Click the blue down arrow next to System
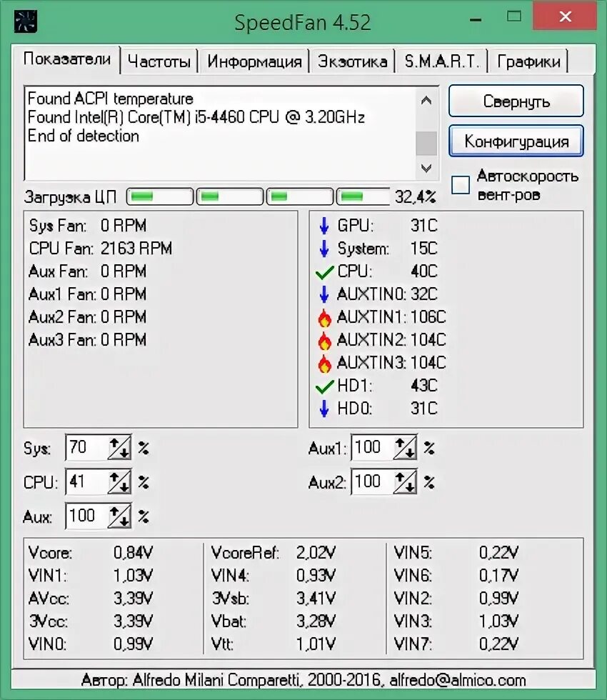 (324, 249)
